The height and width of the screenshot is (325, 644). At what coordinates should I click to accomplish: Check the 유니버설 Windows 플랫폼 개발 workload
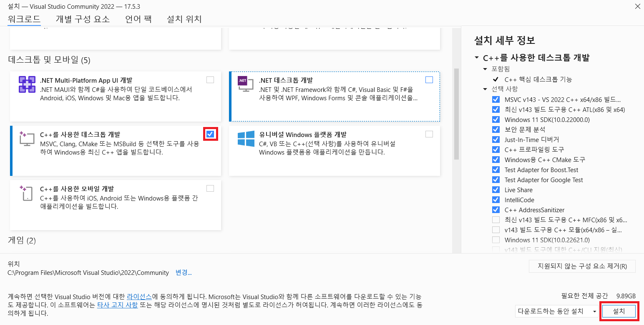(x=429, y=134)
